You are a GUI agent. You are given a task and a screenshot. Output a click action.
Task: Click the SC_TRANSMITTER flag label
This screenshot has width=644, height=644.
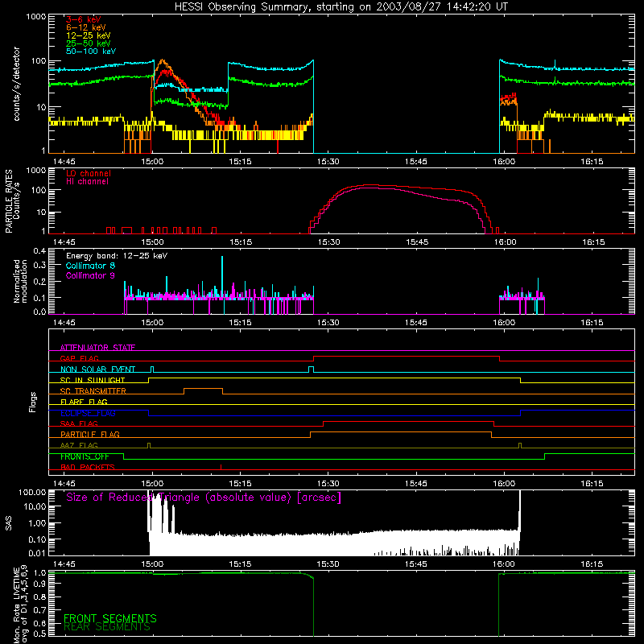93,390
